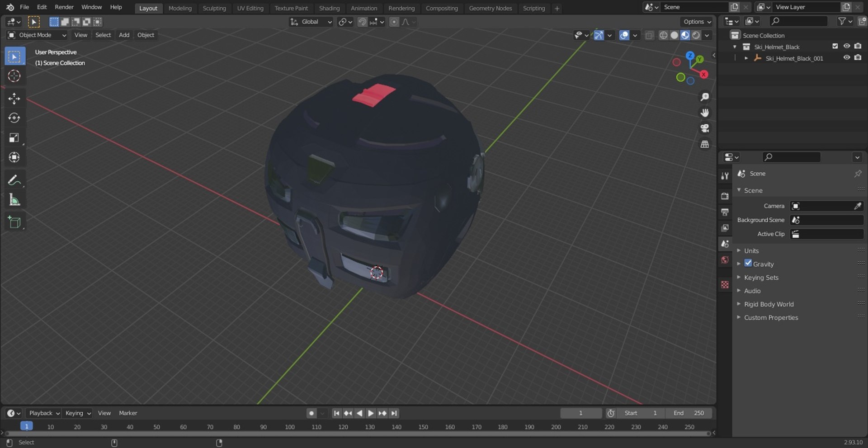The image size is (868, 448).
Task: Switch to the Shading workspace tab
Action: tap(329, 8)
